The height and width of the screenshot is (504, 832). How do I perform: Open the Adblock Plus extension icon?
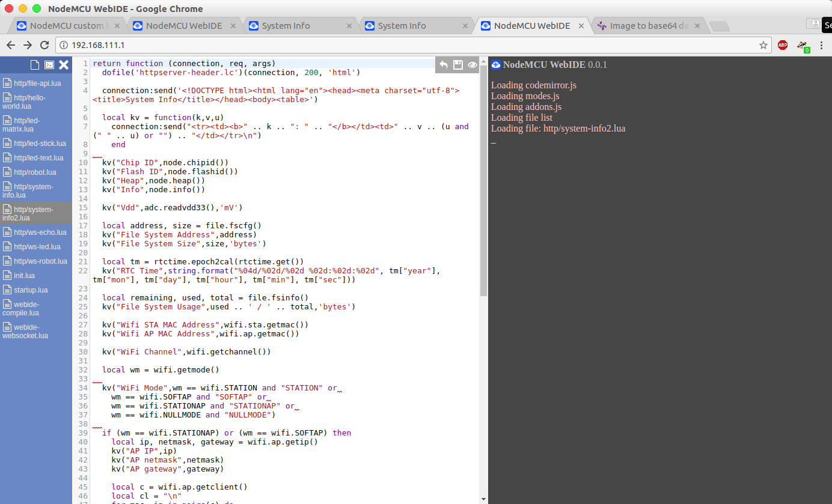tap(782, 45)
